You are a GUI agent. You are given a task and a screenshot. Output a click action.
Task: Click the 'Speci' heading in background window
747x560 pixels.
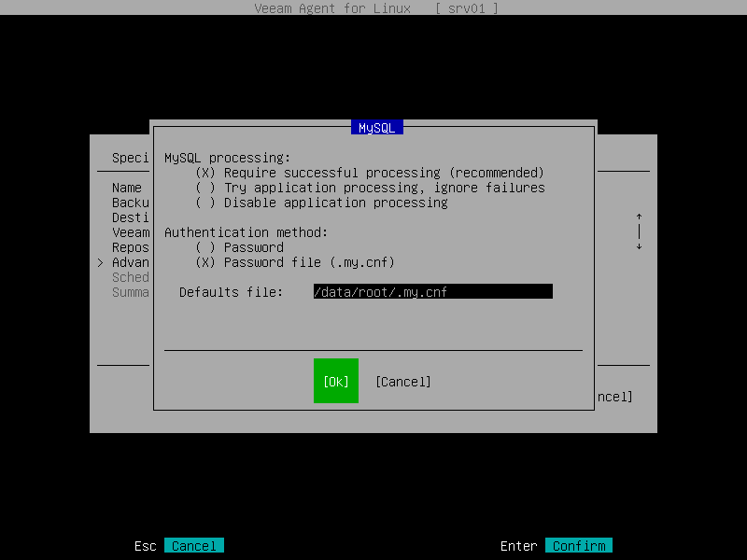click(131, 158)
